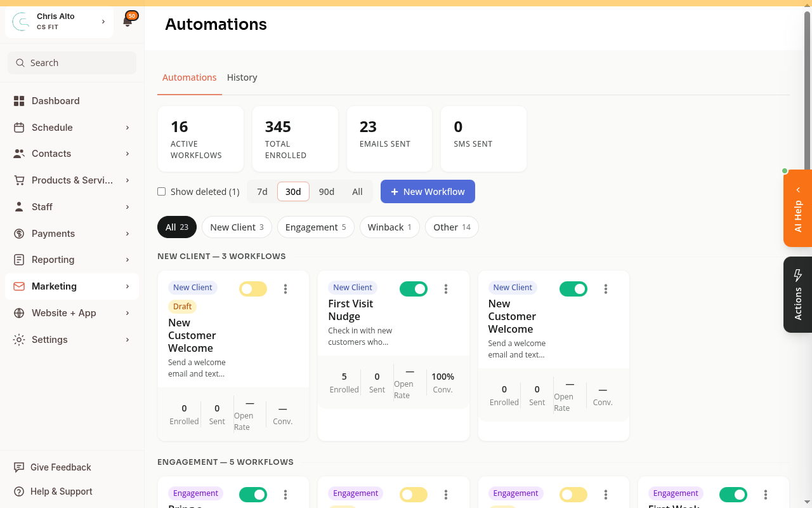This screenshot has width=812, height=508.
Task: Click the Schedule calendar icon
Action: 19,128
